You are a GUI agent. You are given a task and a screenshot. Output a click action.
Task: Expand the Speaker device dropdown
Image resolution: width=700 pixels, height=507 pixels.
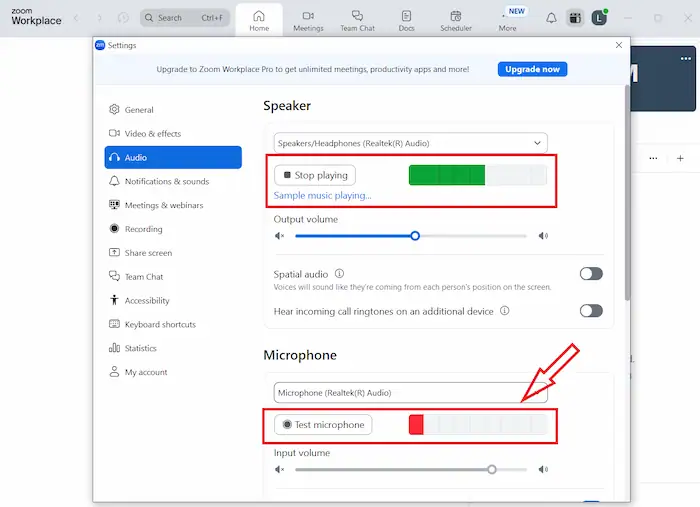click(411, 143)
